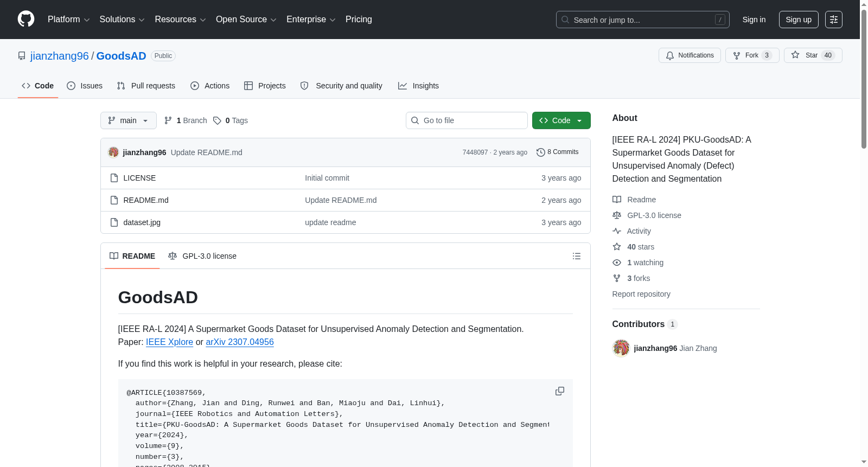Expand the Enterprise menu

click(x=311, y=20)
